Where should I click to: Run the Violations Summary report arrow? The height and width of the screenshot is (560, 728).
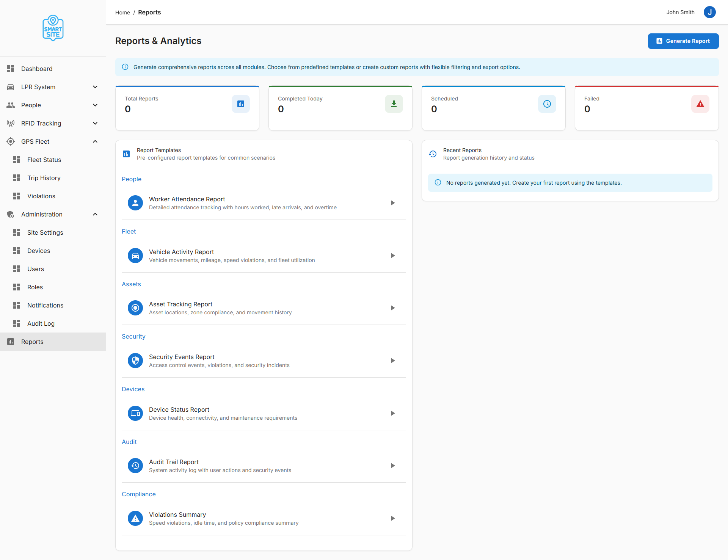pyautogui.click(x=392, y=518)
